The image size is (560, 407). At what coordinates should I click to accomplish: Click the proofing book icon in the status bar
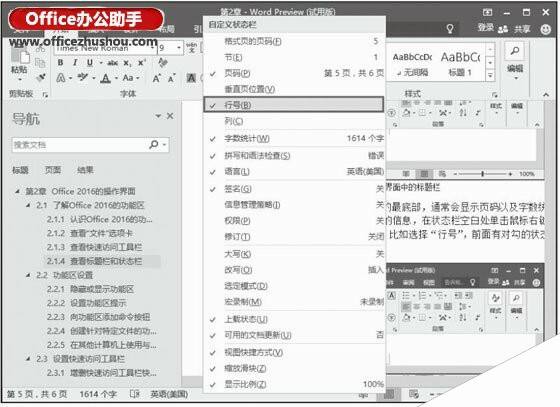[135, 394]
